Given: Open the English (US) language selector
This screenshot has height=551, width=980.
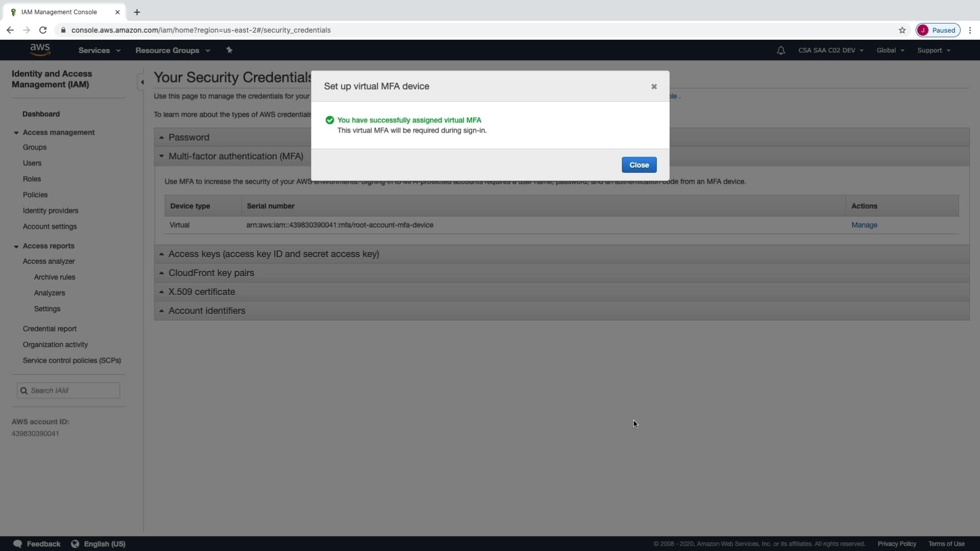Looking at the screenshot, I should coord(99,544).
